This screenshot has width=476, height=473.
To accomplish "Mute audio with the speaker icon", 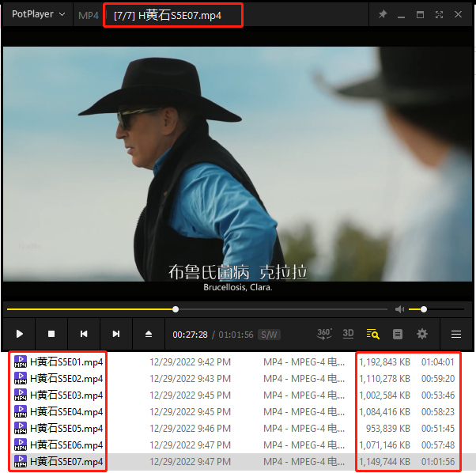I will coord(399,309).
